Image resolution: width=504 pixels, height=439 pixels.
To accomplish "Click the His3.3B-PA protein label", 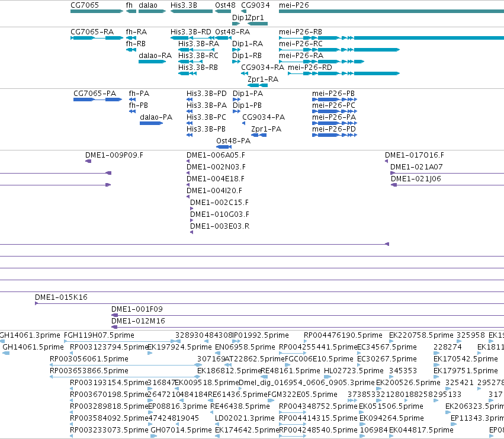I will (206, 105).
